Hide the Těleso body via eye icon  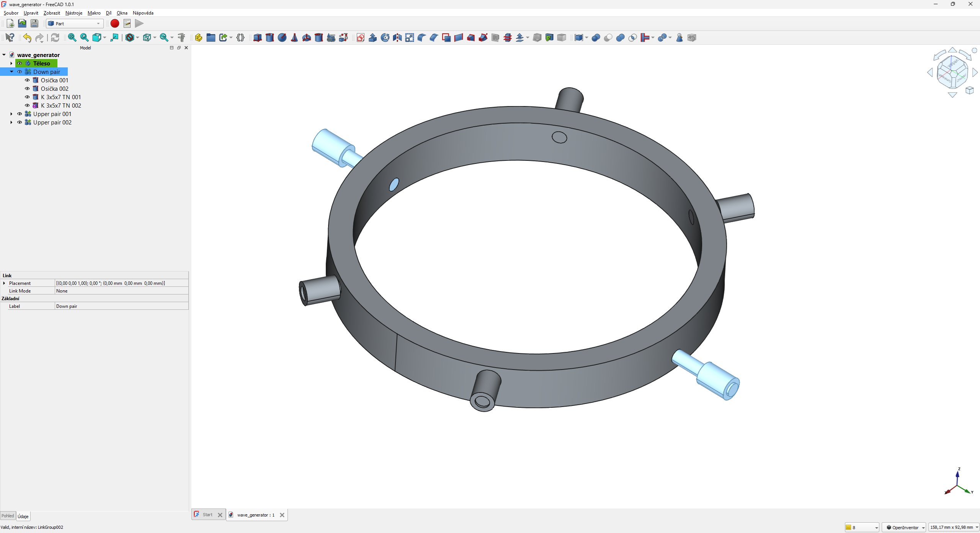20,64
